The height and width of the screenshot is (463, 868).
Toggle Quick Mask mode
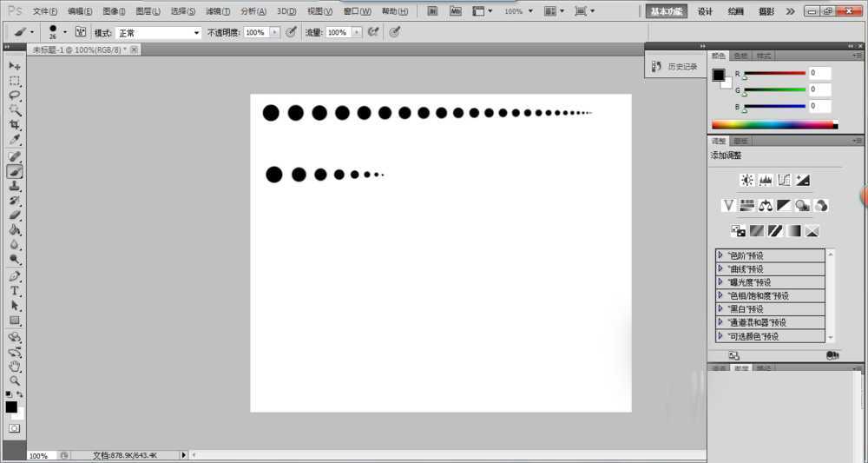15,428
